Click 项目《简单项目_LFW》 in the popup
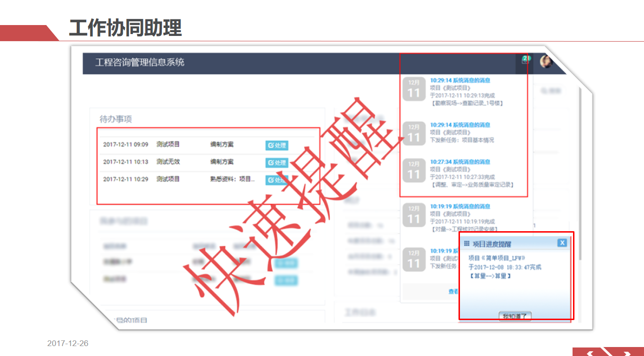The height and width of the screenshot is (356, 644). point(497,258)
